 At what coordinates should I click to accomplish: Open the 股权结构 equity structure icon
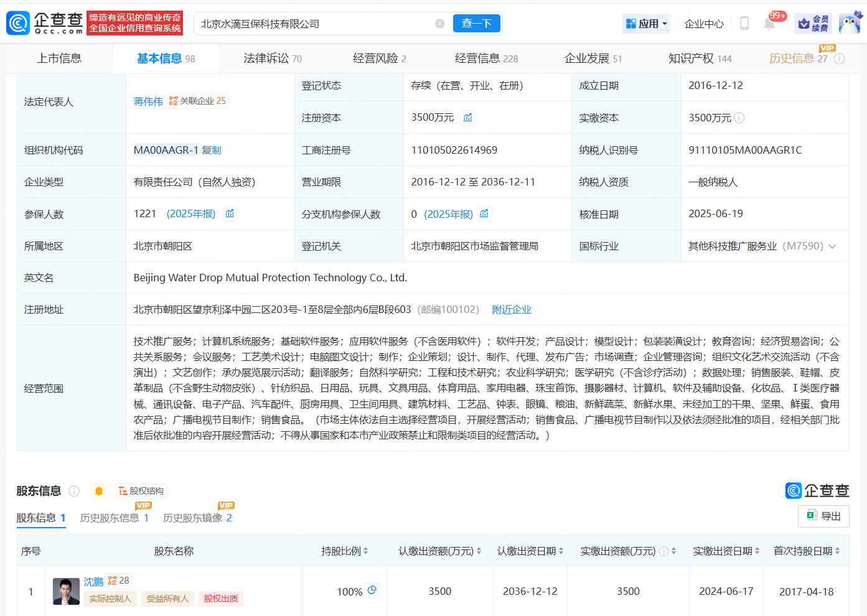click(141, 491)
